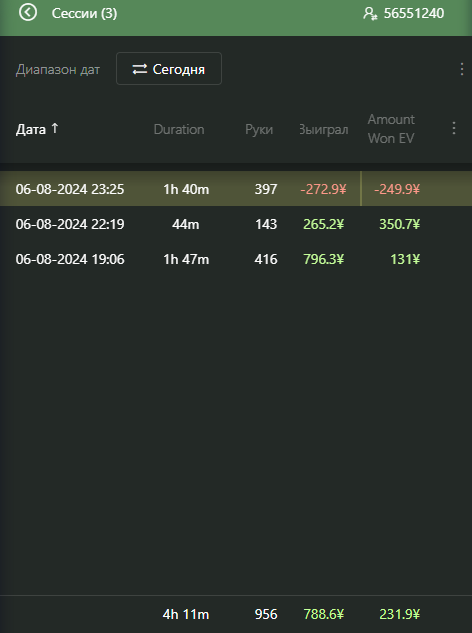
Task: Select the 06-08-2024 23:25 session row
Action: point(236,189)
